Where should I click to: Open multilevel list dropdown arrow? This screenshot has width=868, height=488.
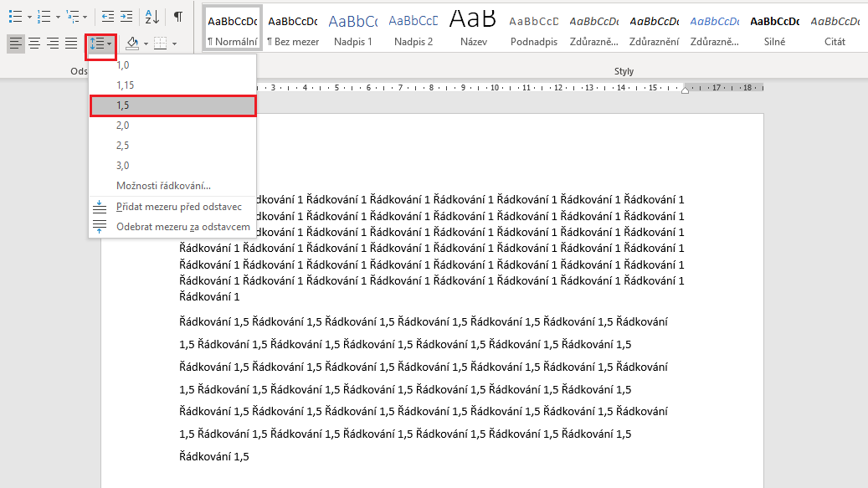85,17
